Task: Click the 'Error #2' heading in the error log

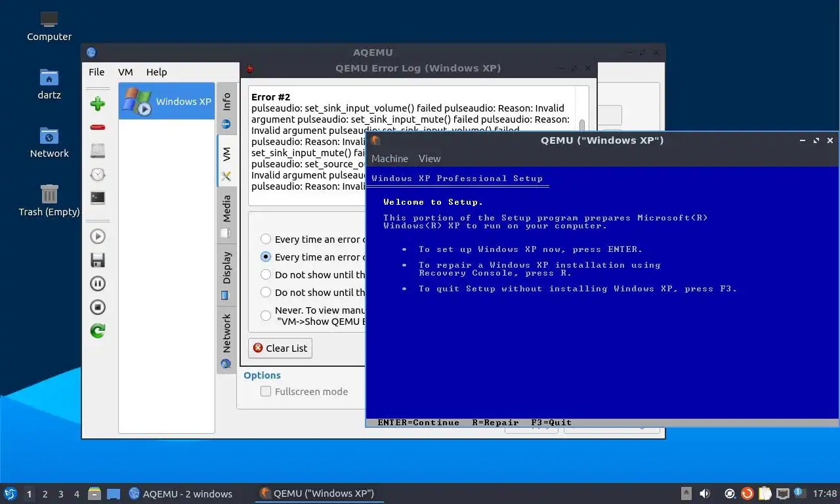Action: (270, 97)
